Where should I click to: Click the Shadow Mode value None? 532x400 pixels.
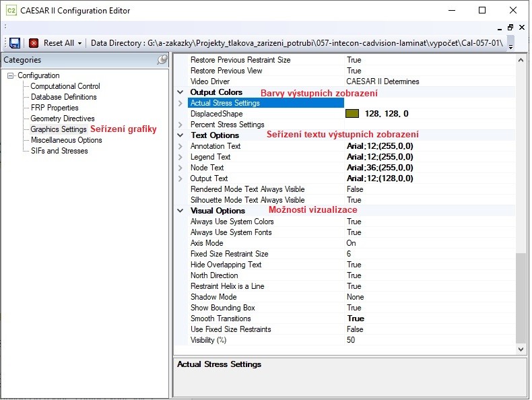(x=356, y=297)
